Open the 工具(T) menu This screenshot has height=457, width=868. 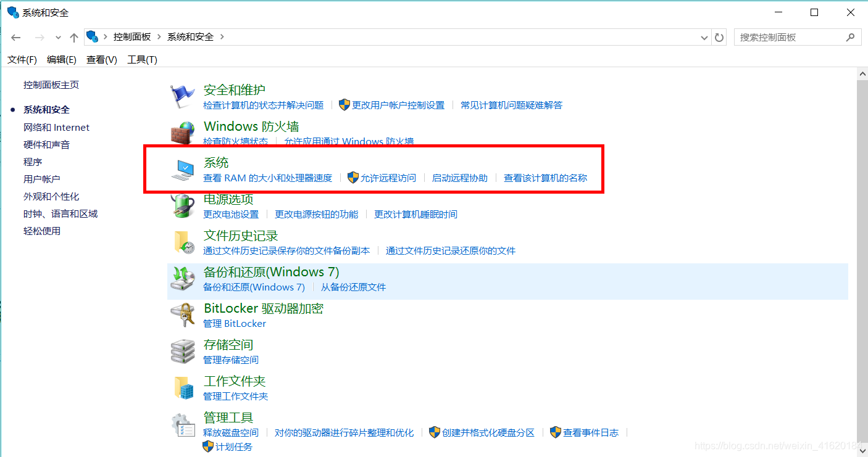click(x=142, y=60)
